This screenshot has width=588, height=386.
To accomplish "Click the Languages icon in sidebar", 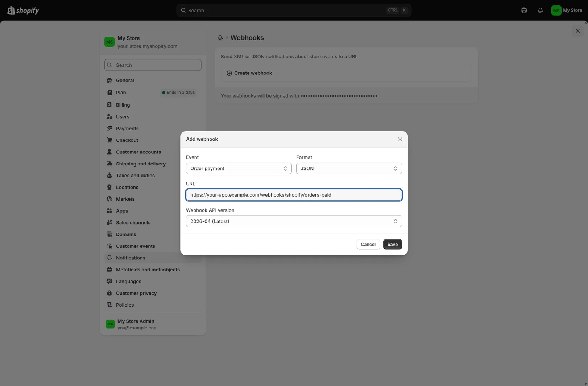I will tap(109, 282).
